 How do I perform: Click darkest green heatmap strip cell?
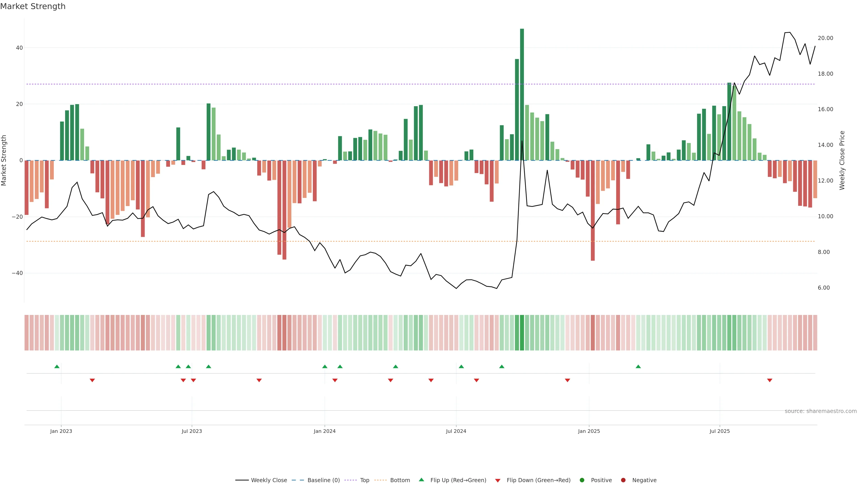coord(522,333)
